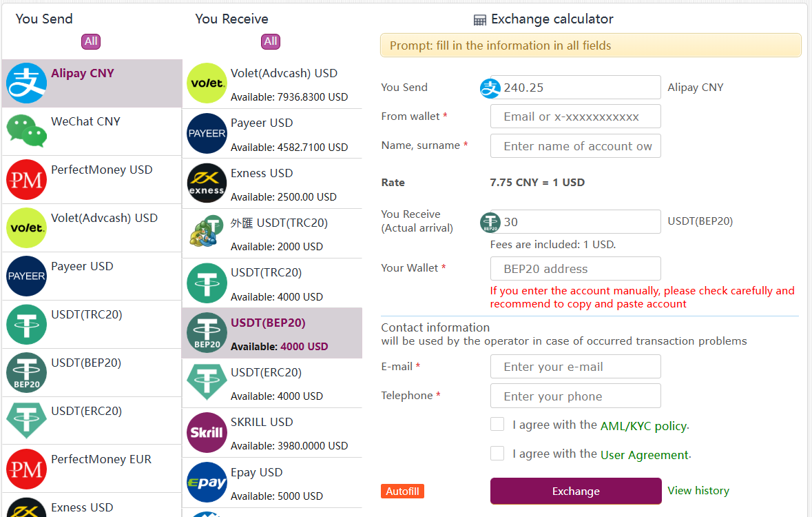Select the WeChat CNY icon in You Send
The width and height of the screenshot is (812, 517).
[x=26, y=131]
